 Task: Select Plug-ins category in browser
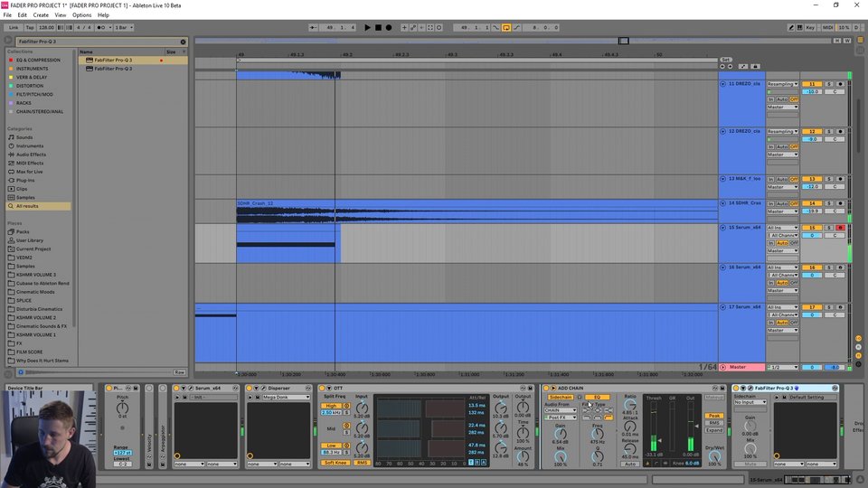[x=25, y=181]
